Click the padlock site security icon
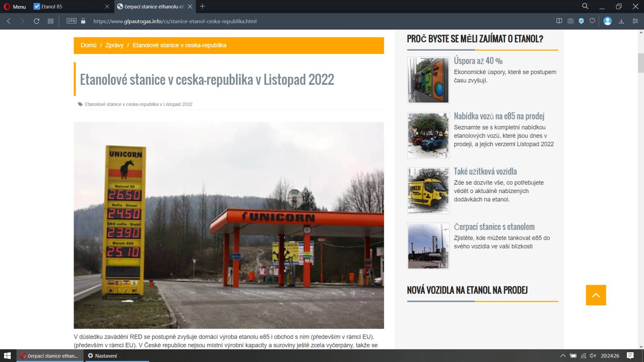This screenshot has width=644, height=362. pyautogui.click(x=83, y=21)
